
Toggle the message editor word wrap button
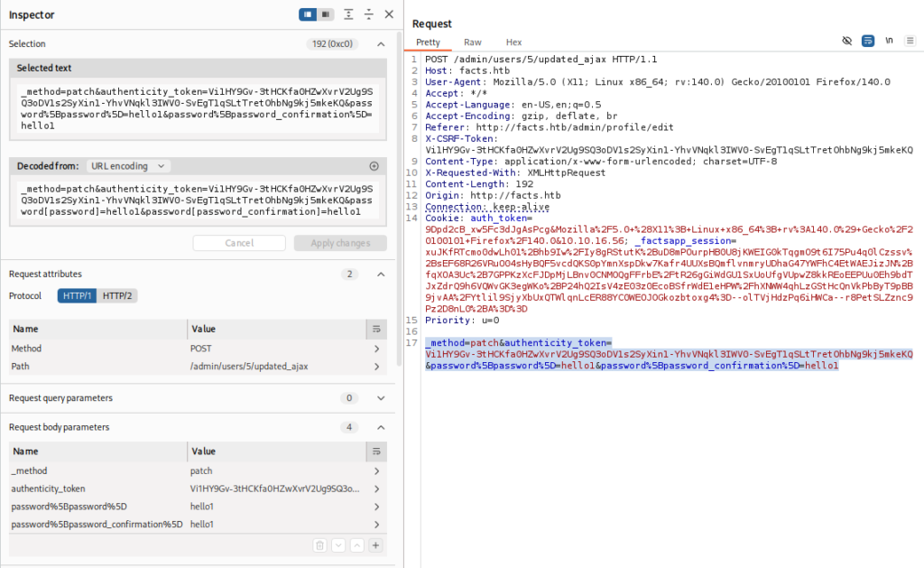(x=867, y=41)
